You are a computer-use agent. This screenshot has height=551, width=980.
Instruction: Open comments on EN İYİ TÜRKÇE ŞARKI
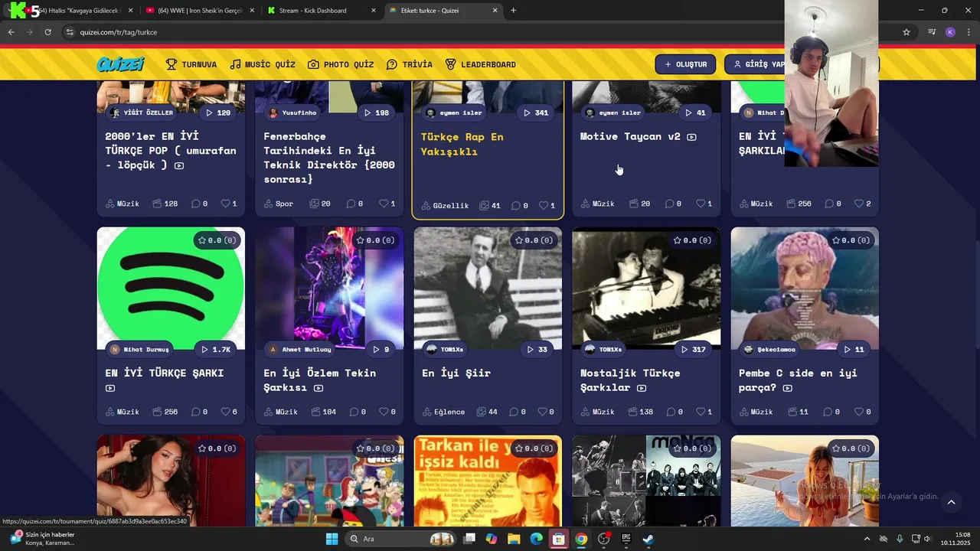tap(199, 412)
